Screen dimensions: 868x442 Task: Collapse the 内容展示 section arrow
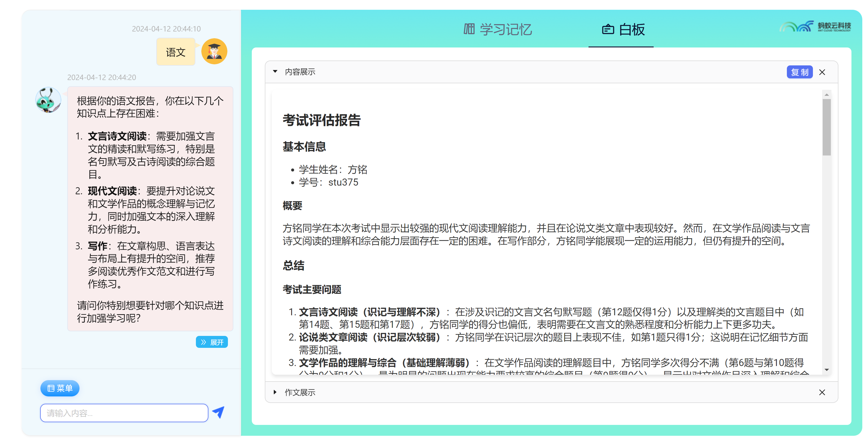click(275, 71)
